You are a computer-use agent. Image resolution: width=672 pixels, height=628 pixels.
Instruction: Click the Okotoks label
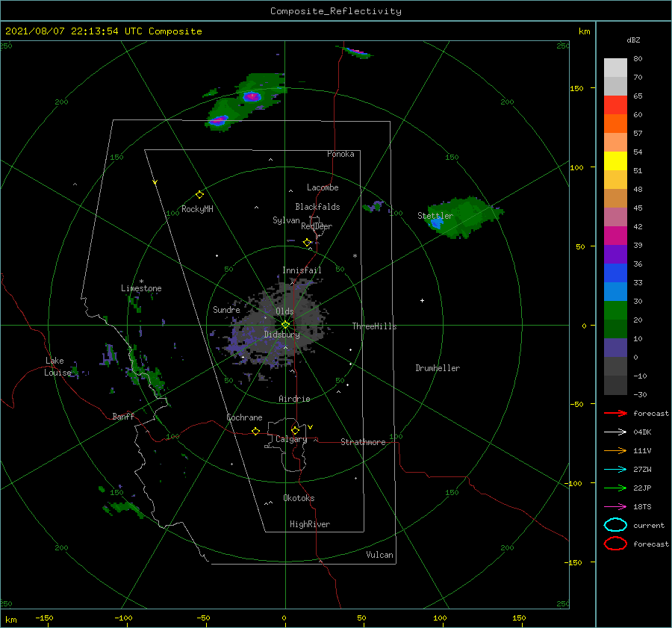[x=299, y=498]
